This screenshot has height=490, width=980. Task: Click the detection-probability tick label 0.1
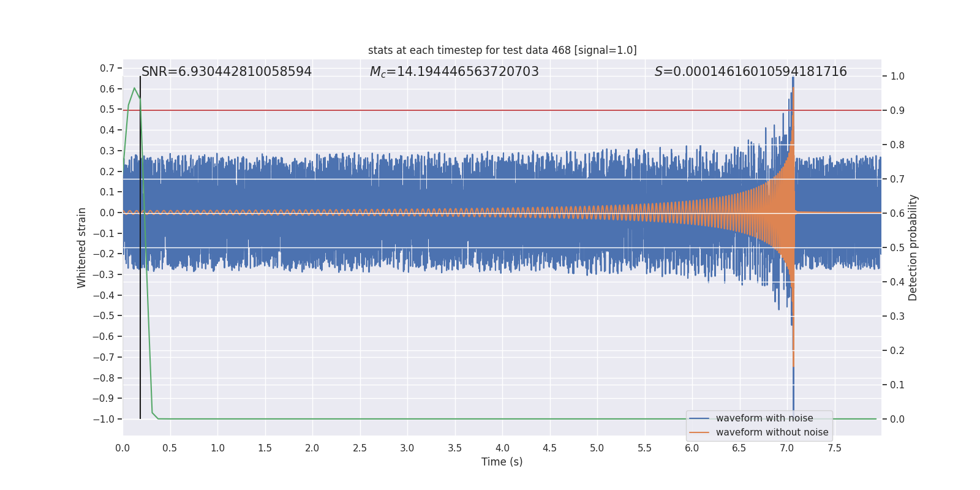[897, 385]
